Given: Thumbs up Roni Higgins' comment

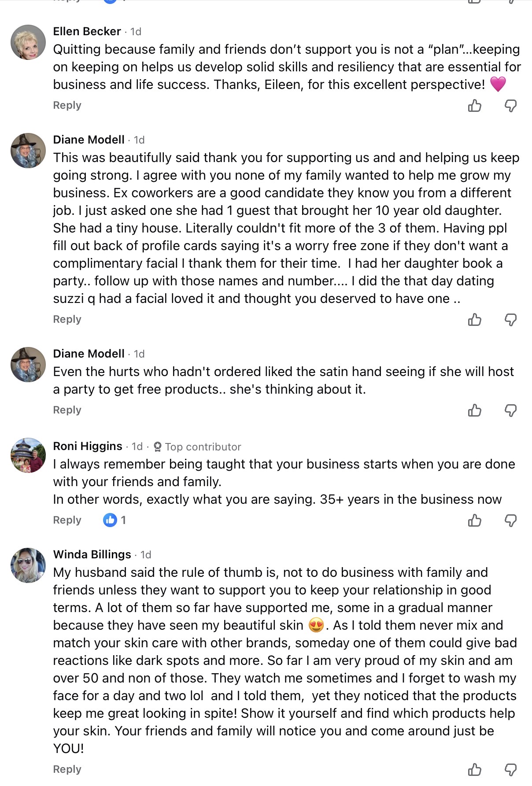Looking at the screenshot, I should [x=474, y=520].
